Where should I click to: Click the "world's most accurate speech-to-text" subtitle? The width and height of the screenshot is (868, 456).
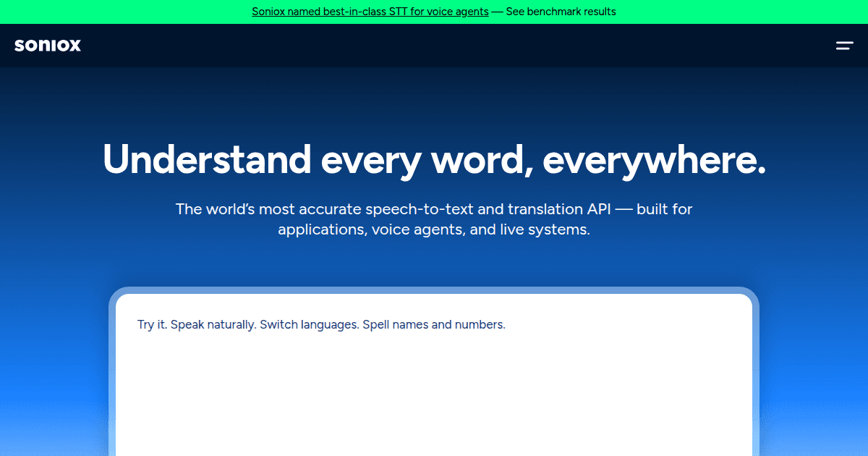(x=434, y=220)
